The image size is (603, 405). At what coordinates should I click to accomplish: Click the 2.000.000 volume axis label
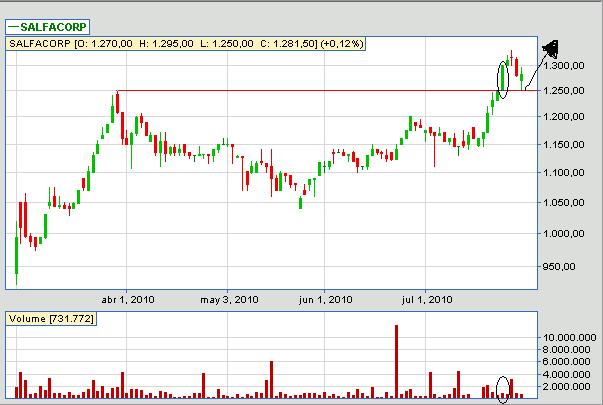[x=566, y=387]
